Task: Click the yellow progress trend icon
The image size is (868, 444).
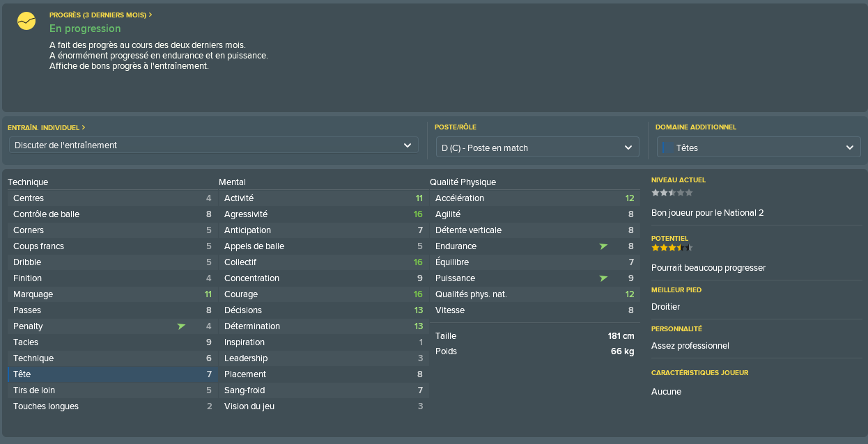Action: tap(26, 22)
